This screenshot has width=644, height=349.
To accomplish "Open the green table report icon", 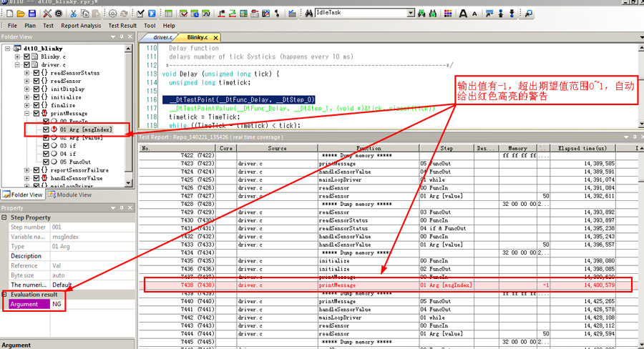I will pyautogui.click(x=168, y=14).
